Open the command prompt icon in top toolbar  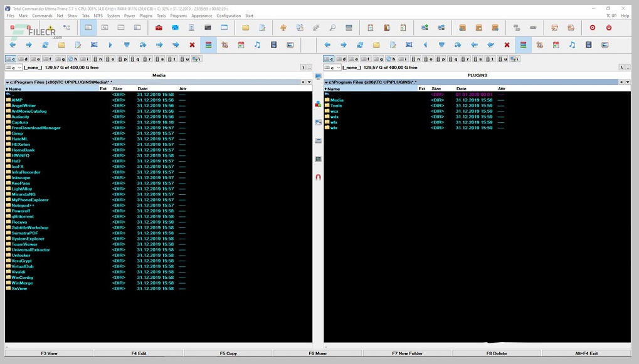click(x=208, y=28)
